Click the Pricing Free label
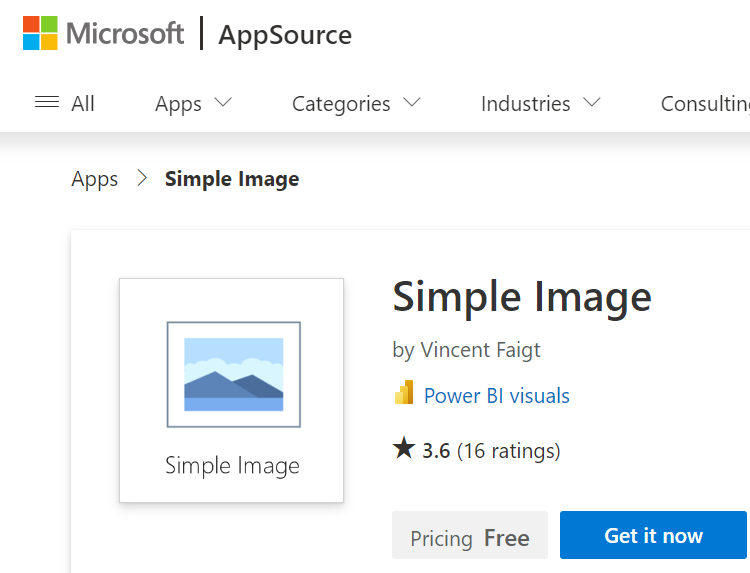The height and width of the screenshot is (573, 750). coord(470,535)
